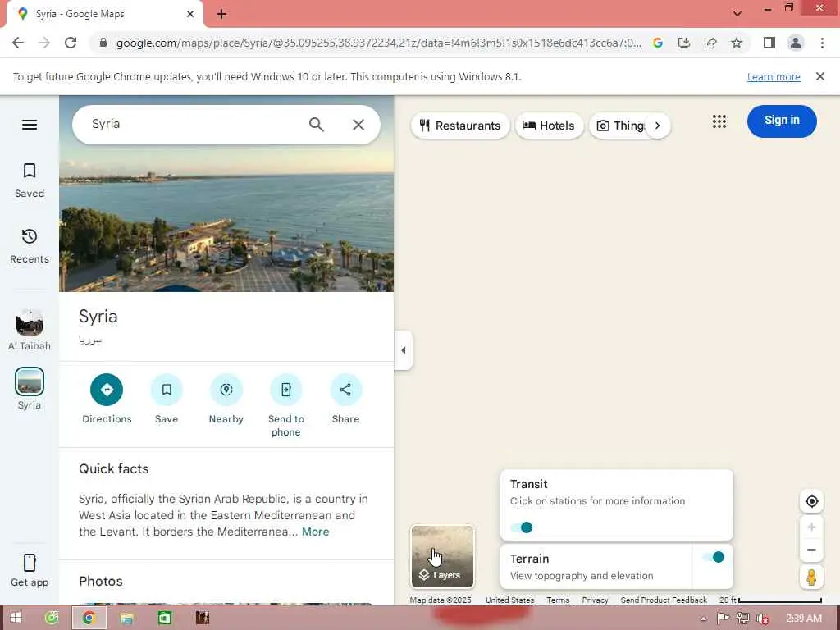Open the tab search dropdown arrow
The image size is (840, 630).
click(x=737, y=13)
